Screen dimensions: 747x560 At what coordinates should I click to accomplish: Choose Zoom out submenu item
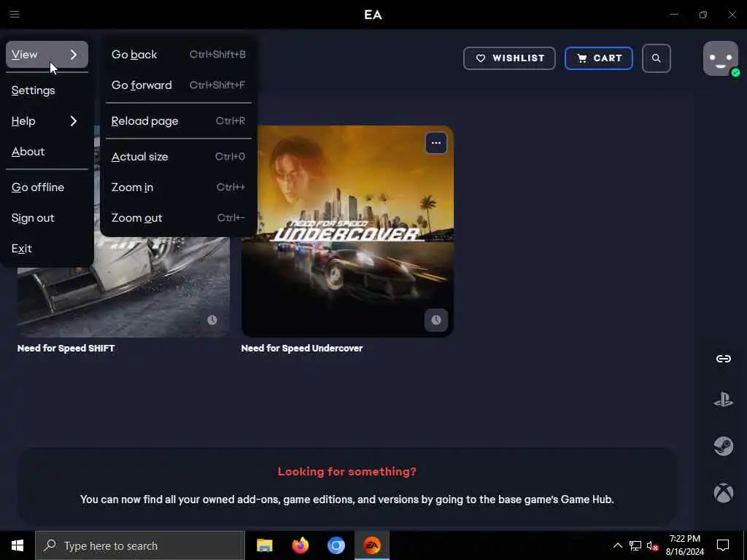point(178,217)
